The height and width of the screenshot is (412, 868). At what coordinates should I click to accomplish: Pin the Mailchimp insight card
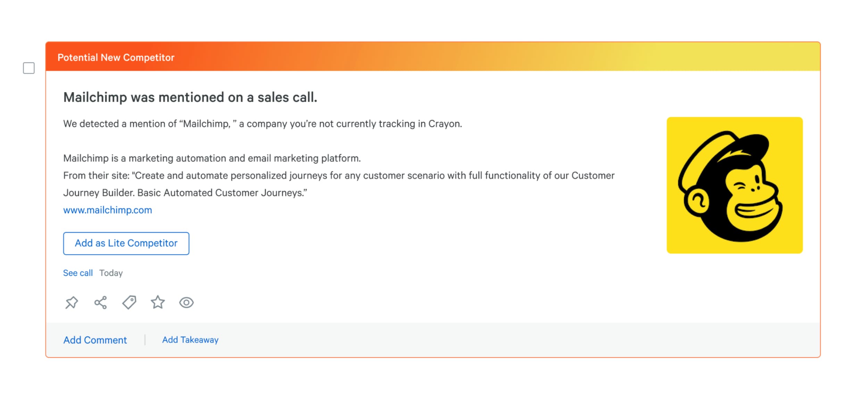pyautogui.click(x=71, y=303)
